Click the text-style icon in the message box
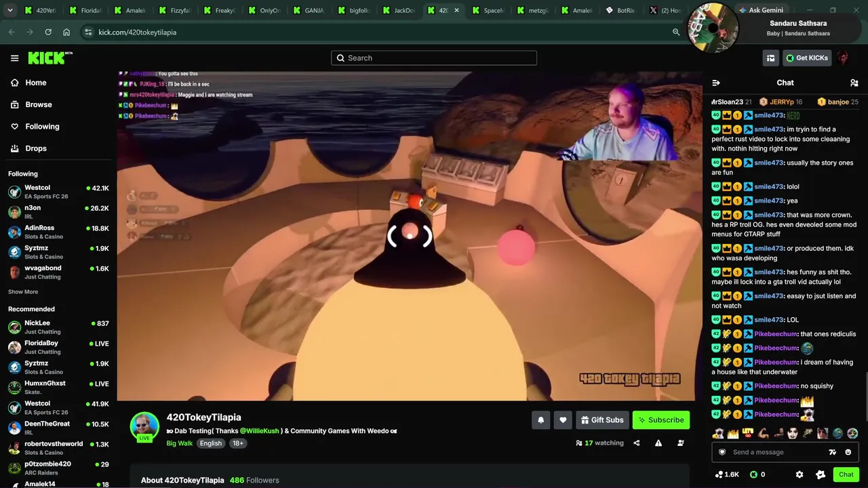Image resolution: width=868 pixels, height=488 pixels. (832, 452)
